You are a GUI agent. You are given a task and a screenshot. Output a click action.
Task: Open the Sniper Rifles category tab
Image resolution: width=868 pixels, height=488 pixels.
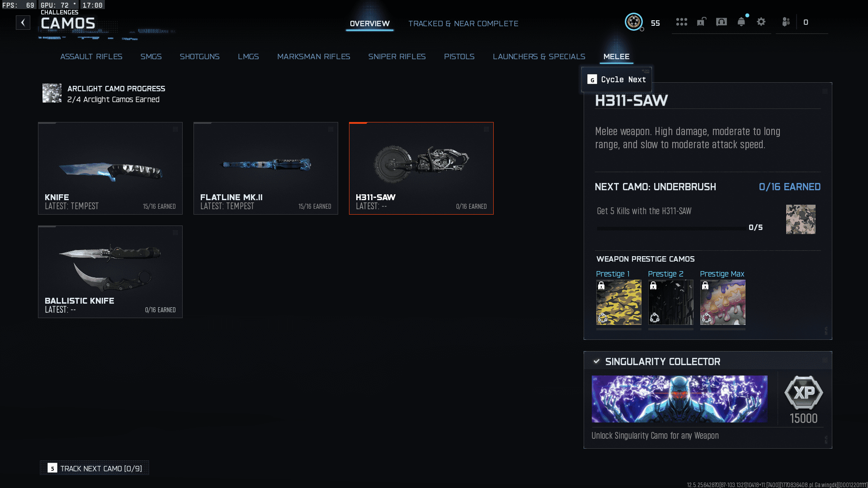[397, 56]
